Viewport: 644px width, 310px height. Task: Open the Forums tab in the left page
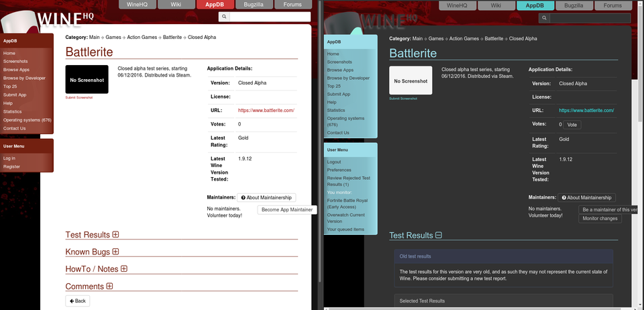coord(293,5)
